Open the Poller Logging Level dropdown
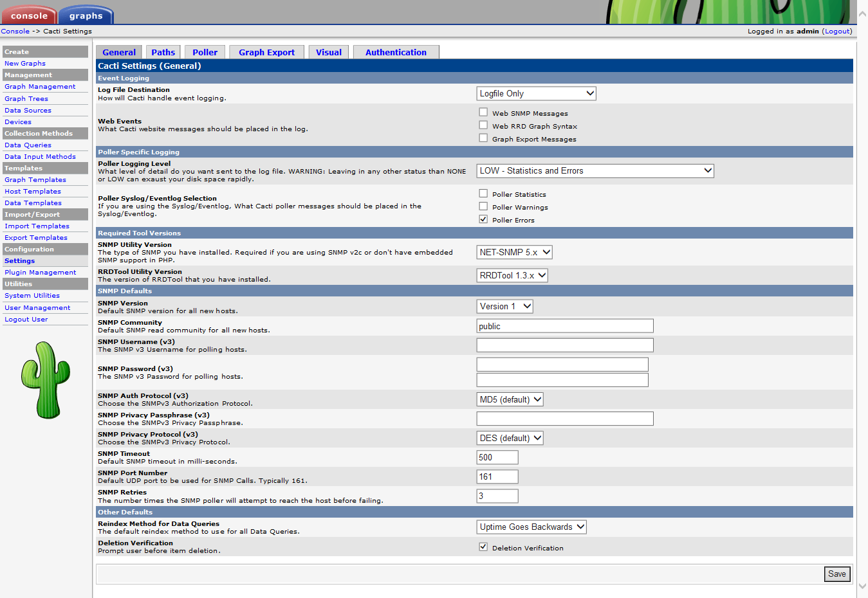The image size is (868, 598). 595,170
